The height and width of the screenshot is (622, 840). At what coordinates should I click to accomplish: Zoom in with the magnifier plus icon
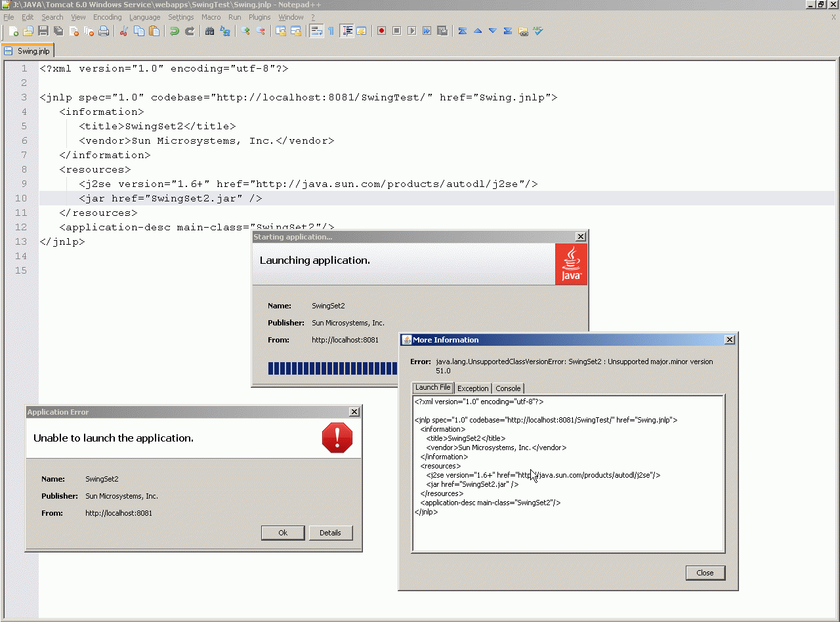click(245, 31)
